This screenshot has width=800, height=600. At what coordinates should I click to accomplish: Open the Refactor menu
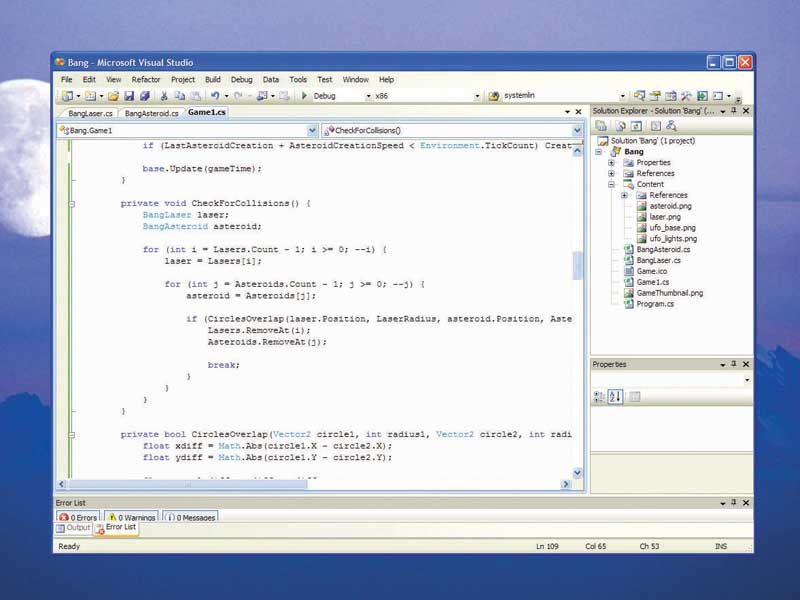(146, 79)
